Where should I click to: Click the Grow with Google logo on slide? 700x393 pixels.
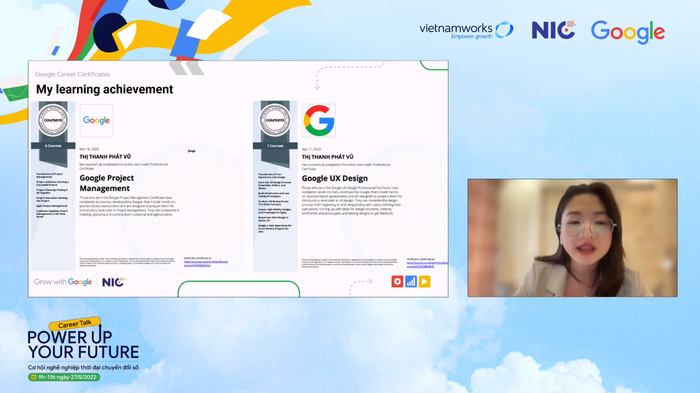pos(63,282)
